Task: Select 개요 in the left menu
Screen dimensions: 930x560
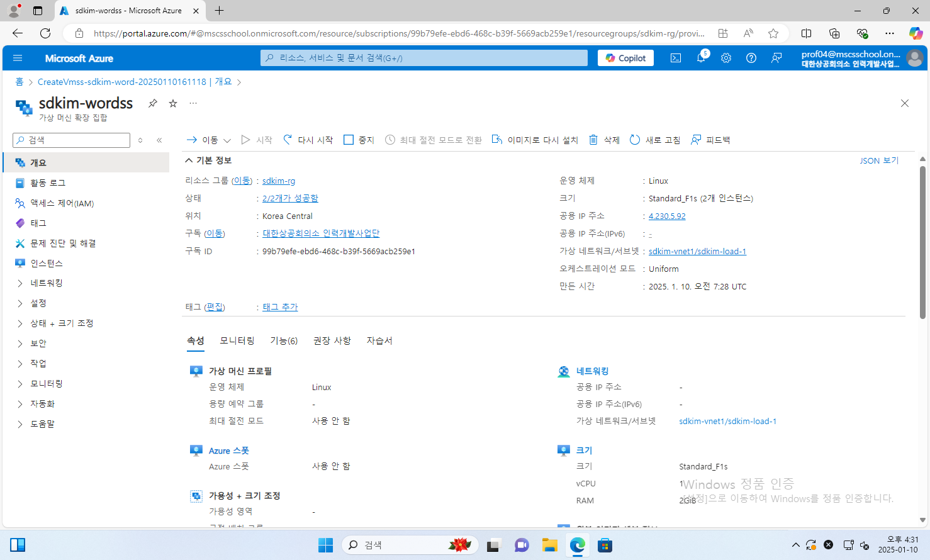Action: 86,162
